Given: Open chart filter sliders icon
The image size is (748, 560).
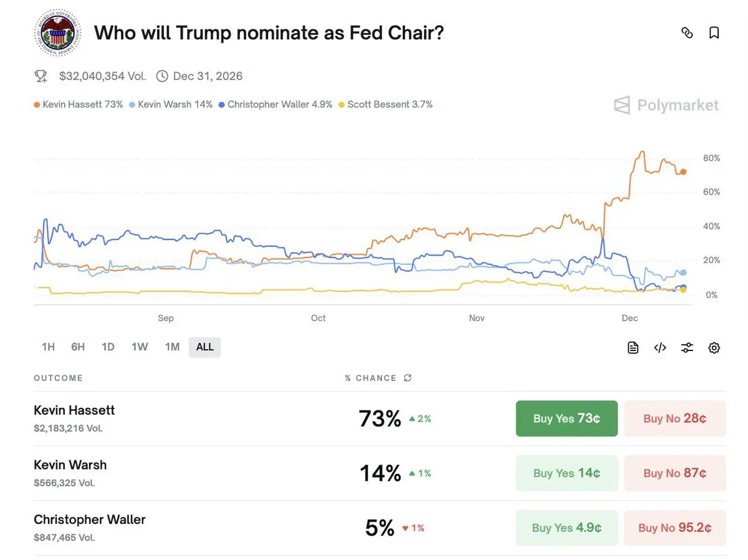Looking at the screenshot, I should [687, 348].
